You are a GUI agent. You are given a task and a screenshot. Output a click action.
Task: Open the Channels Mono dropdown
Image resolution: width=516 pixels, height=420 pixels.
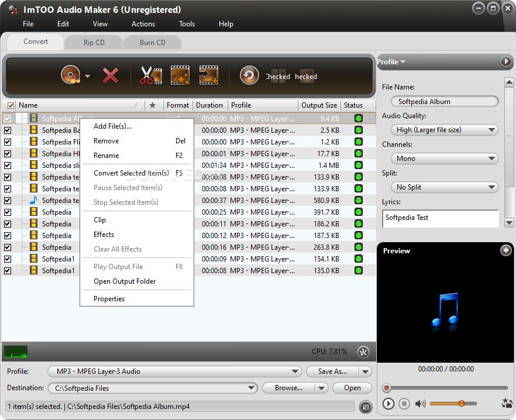click(x=445, y=159)
